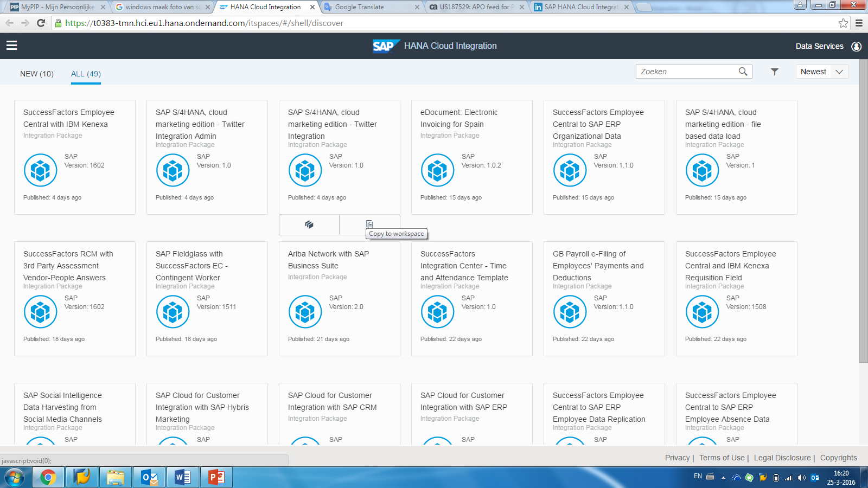Open the Chrome menu icon
The image size is (868, 488).
pyautogui.click(x=859, y=23)
